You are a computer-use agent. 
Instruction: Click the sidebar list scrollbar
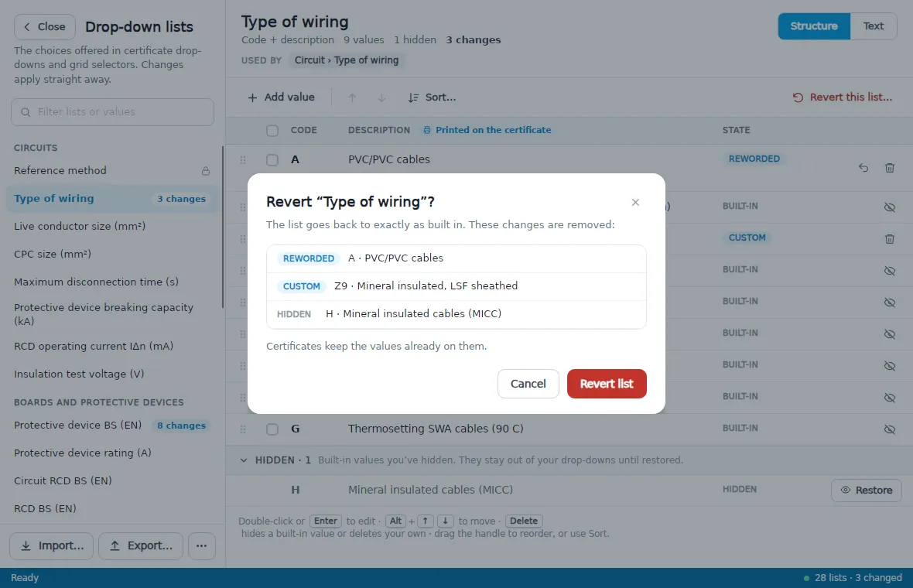click(x=222, y=227)
